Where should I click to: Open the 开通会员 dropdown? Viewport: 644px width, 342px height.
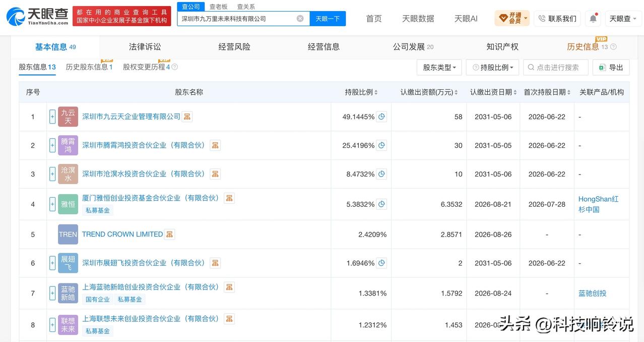[x=511, y=19]
